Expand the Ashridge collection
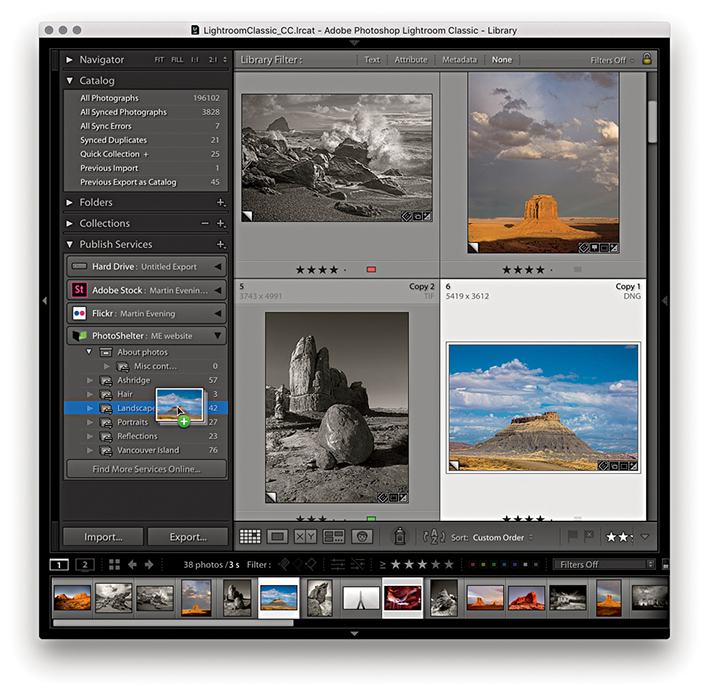Image resolution: width=709 pixels, height=695 pixels. 90,381
